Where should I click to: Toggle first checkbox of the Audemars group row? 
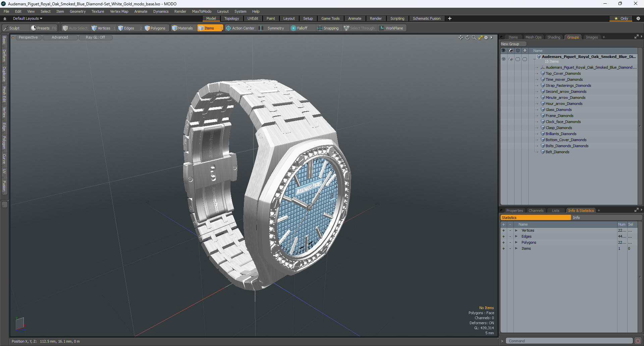[518, 59]
